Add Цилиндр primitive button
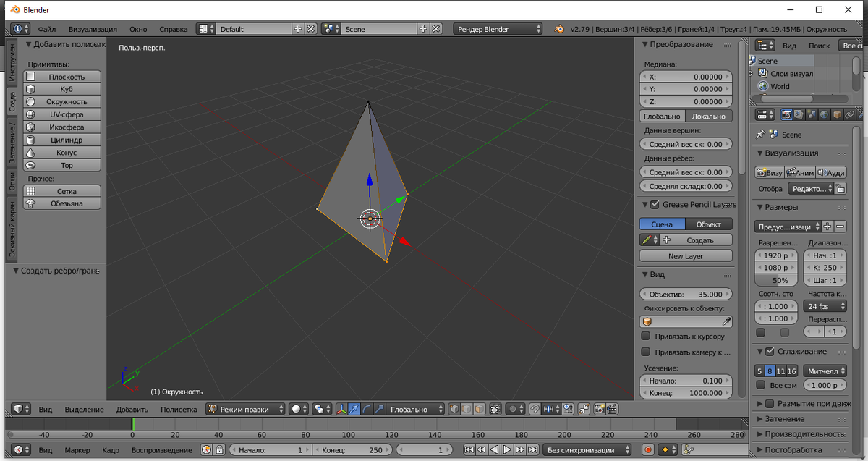This screenshot has width=868, height=461. click(x=62, y=140)
